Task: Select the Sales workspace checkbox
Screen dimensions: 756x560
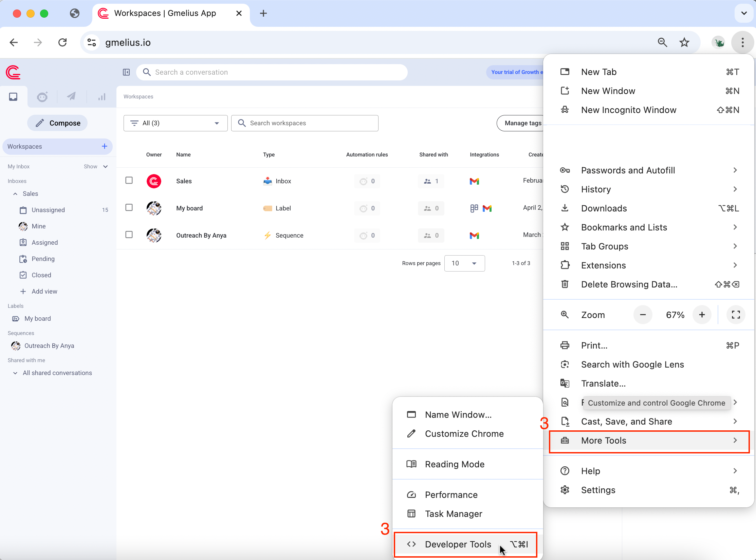Action: pos(129,180)
